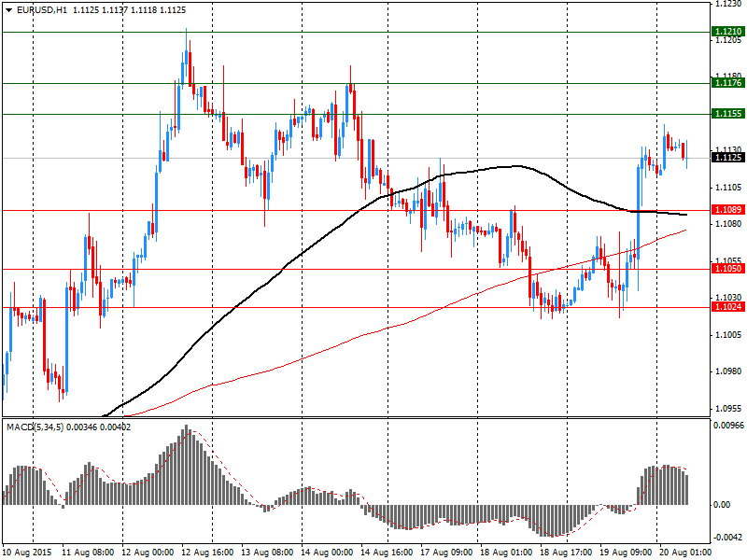This screenshot has height=560, width=747.
Task: Select the 1.1089 red level label
Action: [727, 209]
